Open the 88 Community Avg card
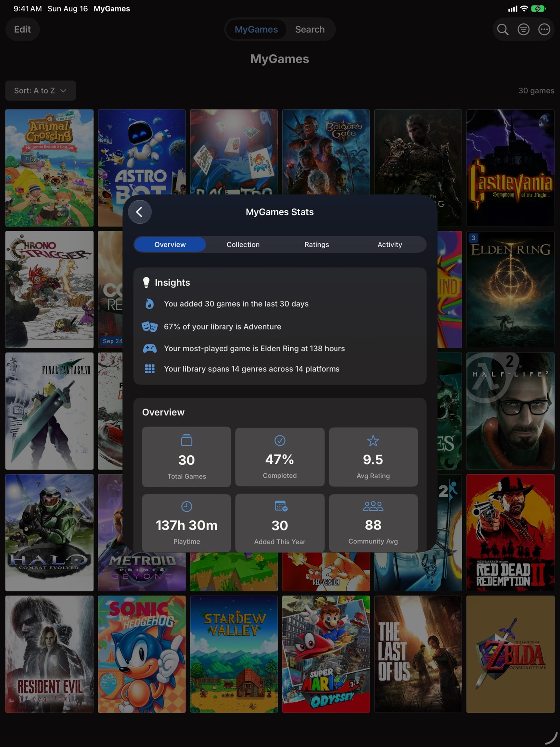The height and width of the screenshot is (747, 560). coord(373,523)
